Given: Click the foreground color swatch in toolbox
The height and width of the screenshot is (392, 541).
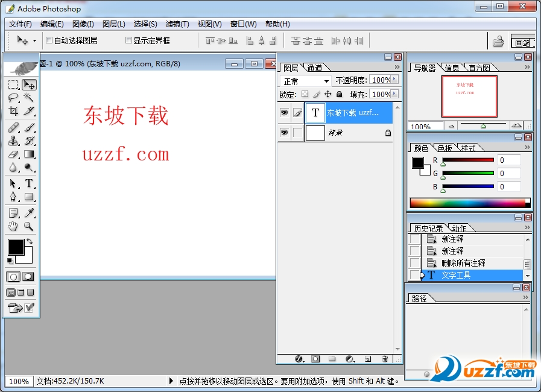Looking at the screenshot, I should 16,247.
